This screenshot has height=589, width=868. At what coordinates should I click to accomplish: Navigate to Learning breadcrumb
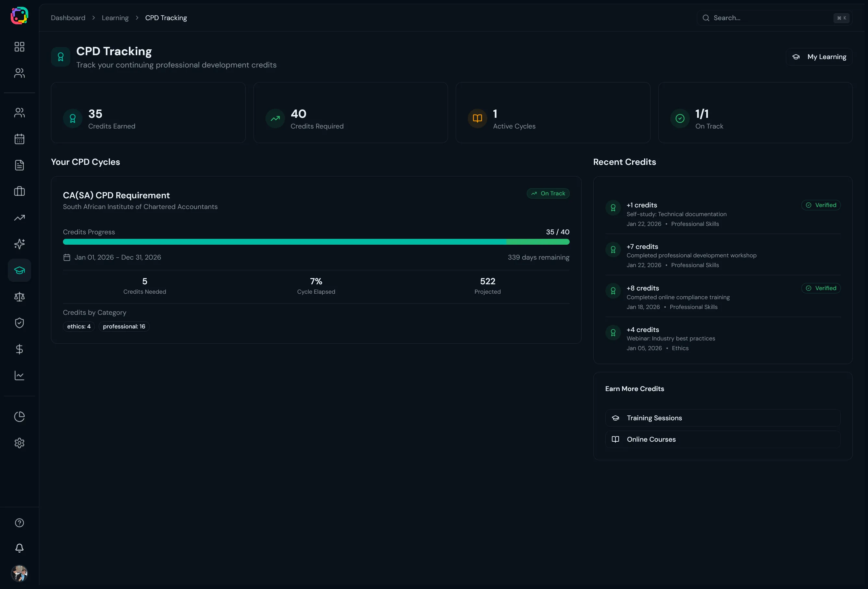click(115, 18)
